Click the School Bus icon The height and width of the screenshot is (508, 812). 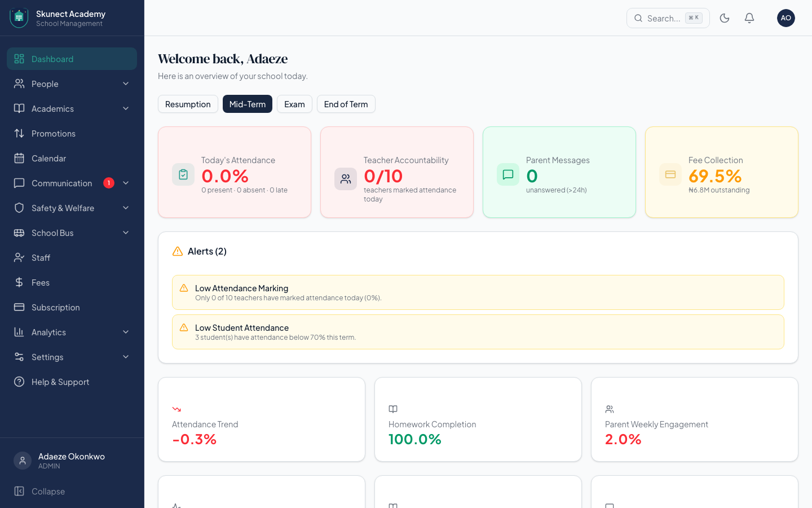19,233
